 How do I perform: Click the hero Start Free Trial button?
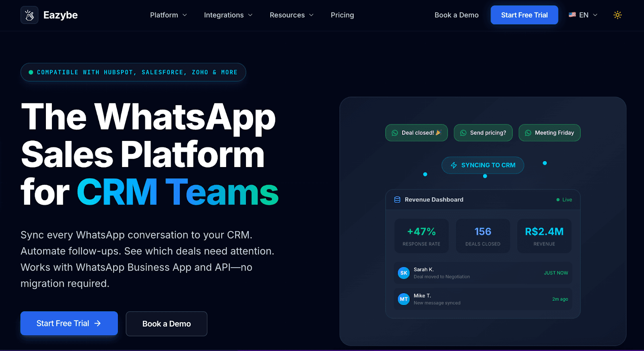point(69,323)
